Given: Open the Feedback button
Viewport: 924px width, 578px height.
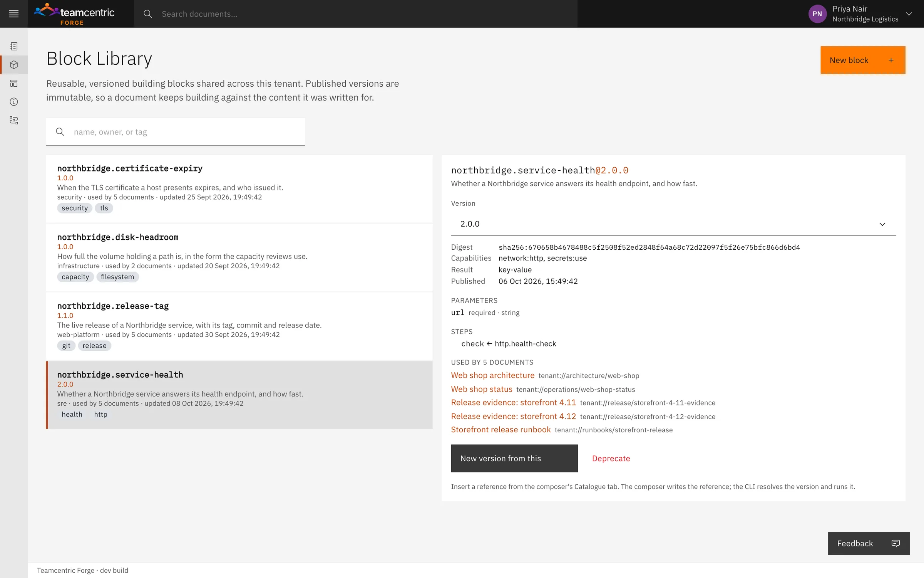Looking at the screenshot, I should tap(869, 543).
